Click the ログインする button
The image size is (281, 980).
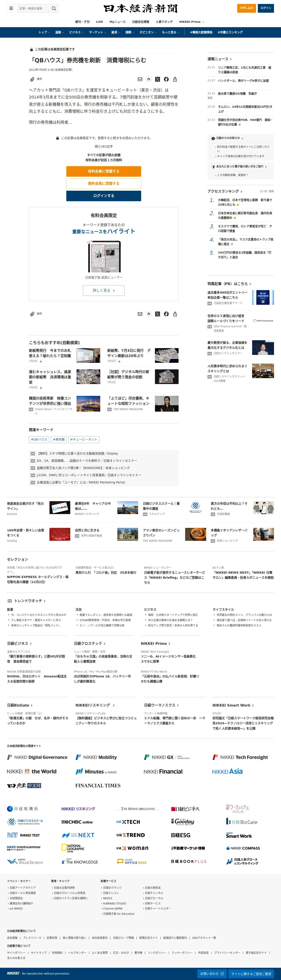click(x=104, y=196)
